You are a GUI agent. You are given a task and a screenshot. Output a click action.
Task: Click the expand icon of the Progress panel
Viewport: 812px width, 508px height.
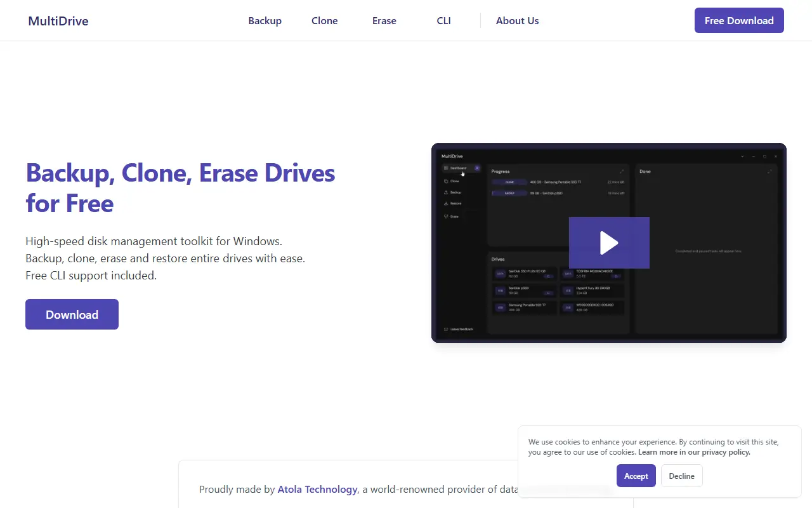[622, 171]
